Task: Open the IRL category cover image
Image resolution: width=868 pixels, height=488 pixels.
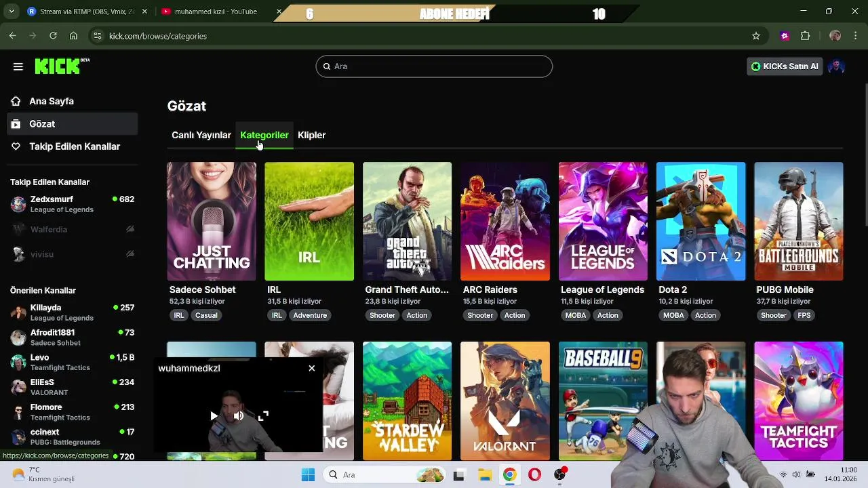Action: pyautogui.click(x=309, y=221)
